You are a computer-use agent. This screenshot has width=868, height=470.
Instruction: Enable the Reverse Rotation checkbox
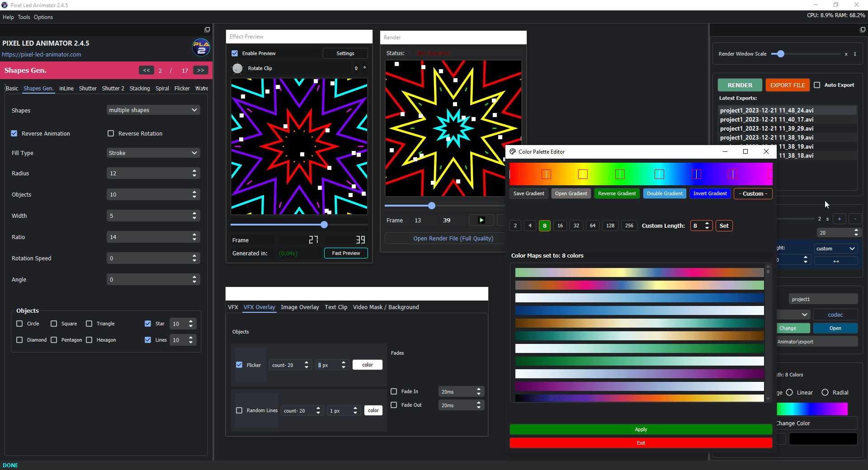click(x=110, y=133)
